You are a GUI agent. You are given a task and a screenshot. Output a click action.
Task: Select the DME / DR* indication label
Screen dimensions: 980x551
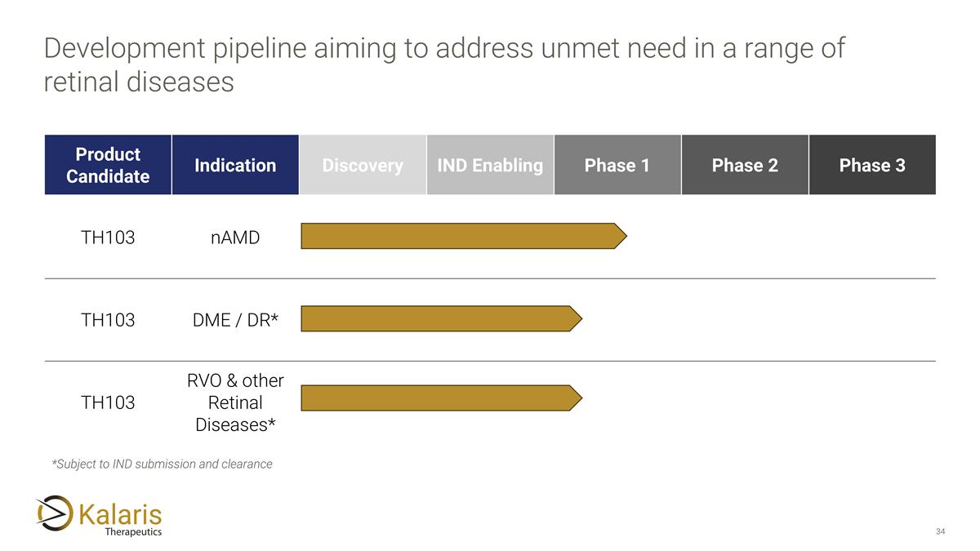[235, 320]
